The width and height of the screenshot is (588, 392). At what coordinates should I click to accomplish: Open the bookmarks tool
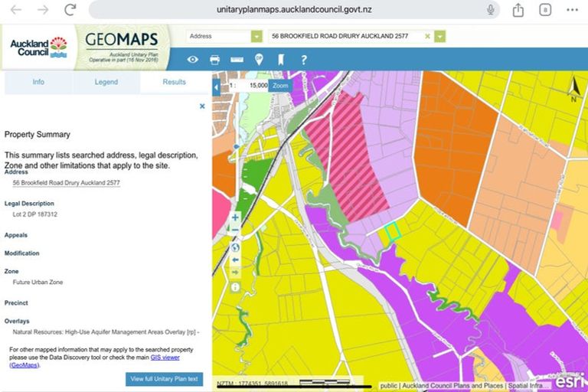pos(281,60)
